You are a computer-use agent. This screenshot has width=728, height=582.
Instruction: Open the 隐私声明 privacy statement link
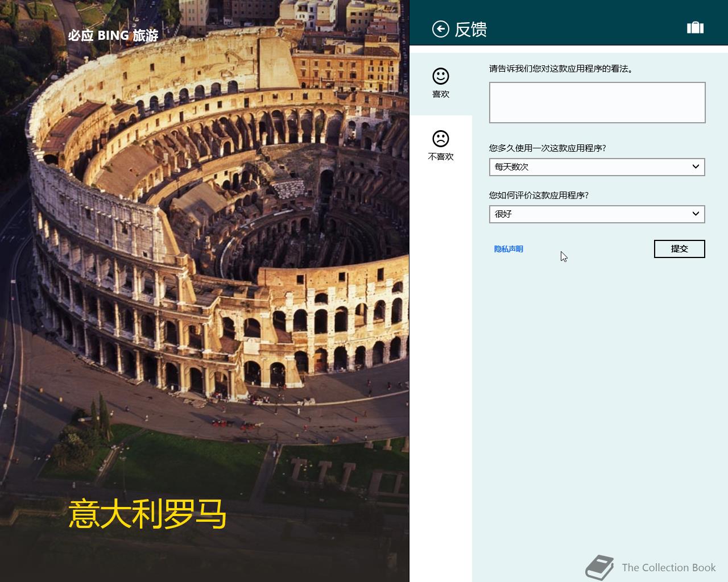coord(508,249)
